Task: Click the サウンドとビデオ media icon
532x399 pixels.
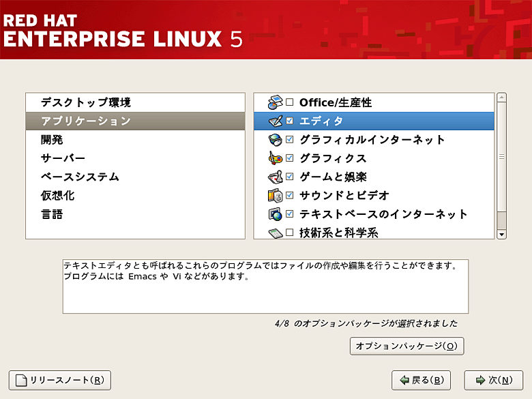Action: click(274, 196)
